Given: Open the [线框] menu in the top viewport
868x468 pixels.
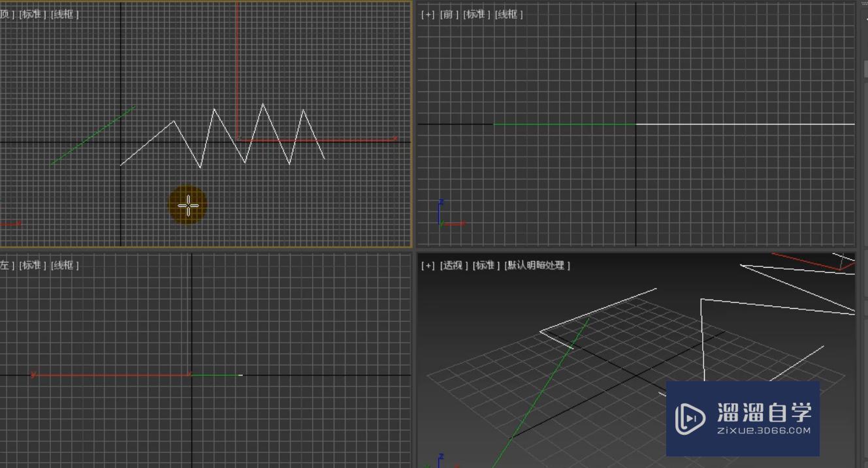Looking at the screenshot, I should pos(65,14).
